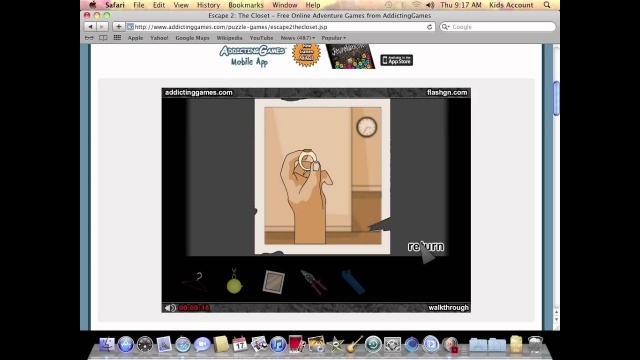Open the Apple bookmark
This screenshot has height=360, width=640.
[135, 38]
